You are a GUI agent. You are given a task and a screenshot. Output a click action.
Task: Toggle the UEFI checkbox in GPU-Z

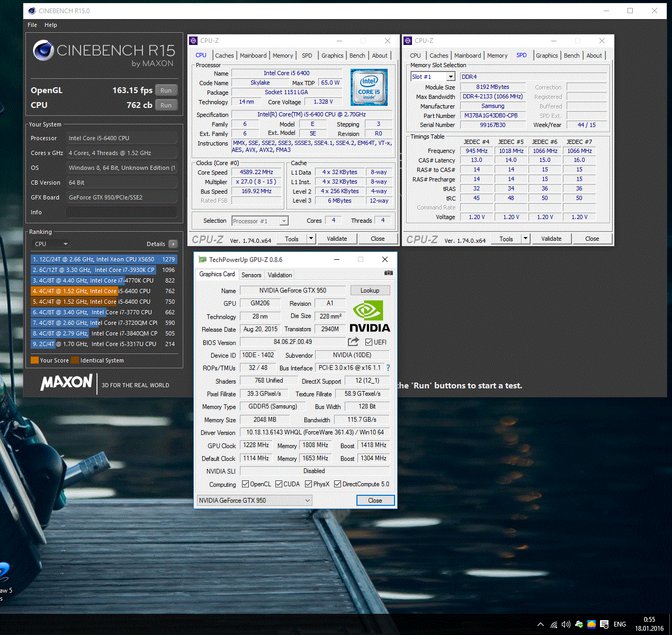click(369, 342)
